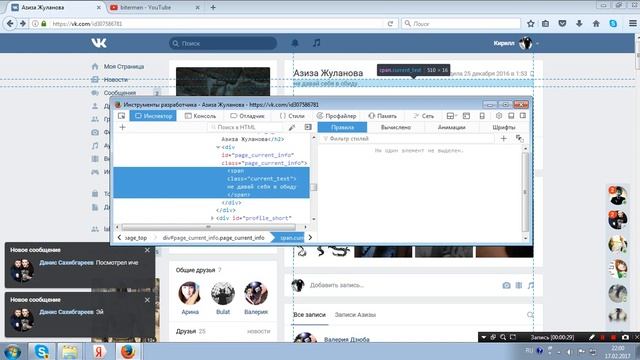Click the back arrow in Firefox
Viewport: 640px width, 360px height.
10,24
